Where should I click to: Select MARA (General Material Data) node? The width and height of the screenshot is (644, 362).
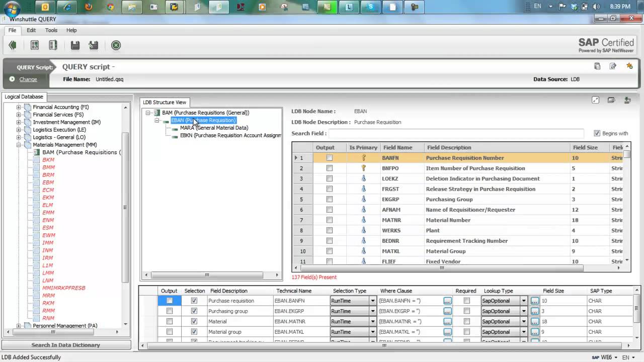click(214, 128)
